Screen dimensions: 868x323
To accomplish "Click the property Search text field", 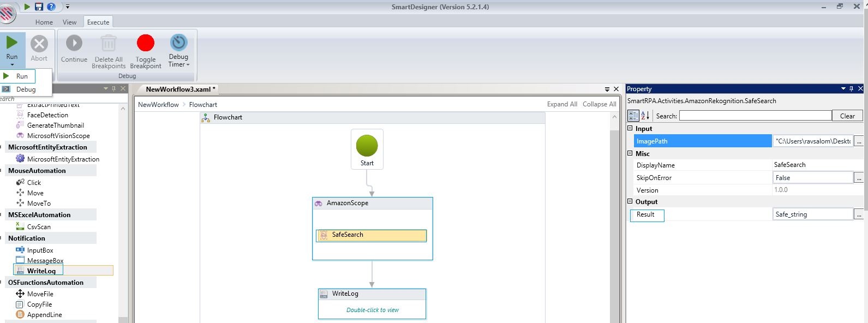I will [755, 116].
